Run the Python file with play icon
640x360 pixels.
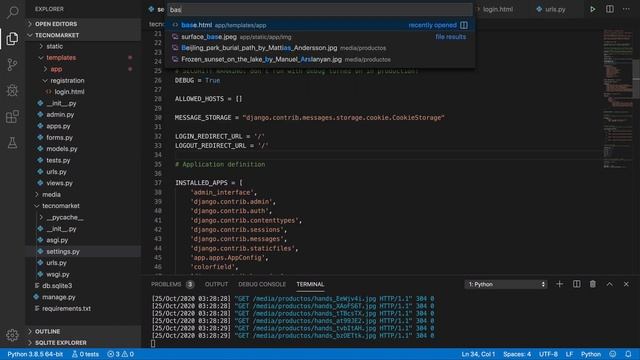[x=593, y=9]
